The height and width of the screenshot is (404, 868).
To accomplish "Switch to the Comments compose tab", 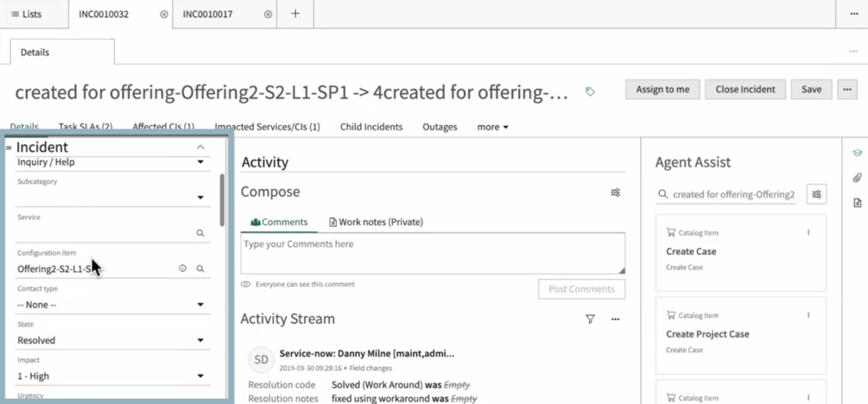I will pos(279,222).
